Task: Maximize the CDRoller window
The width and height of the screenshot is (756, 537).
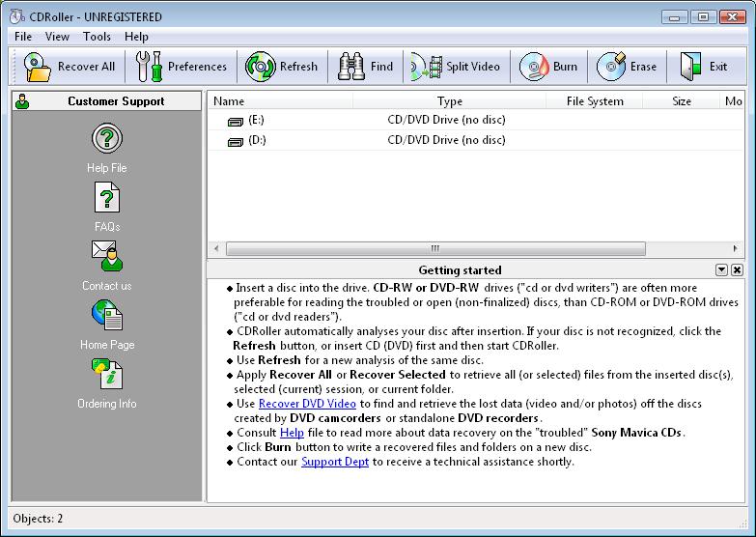Action: (x=704, y=16)
